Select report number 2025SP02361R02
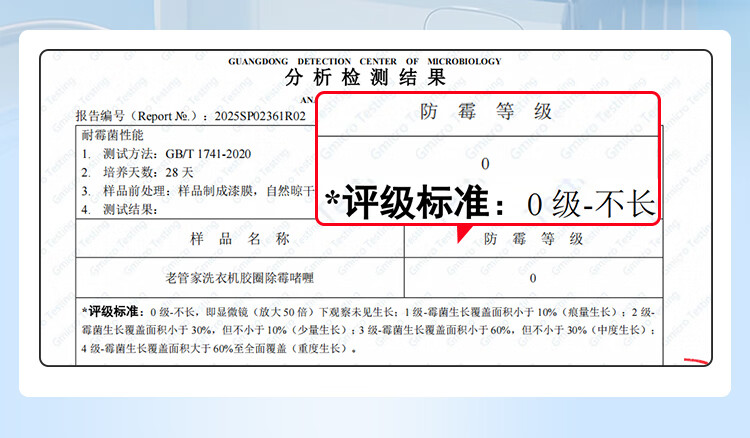 (x=260, y=116)
